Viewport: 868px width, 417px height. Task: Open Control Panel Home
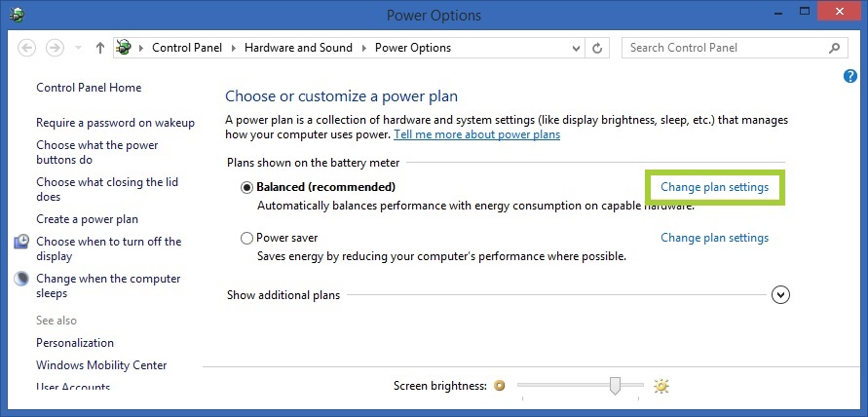89,88
